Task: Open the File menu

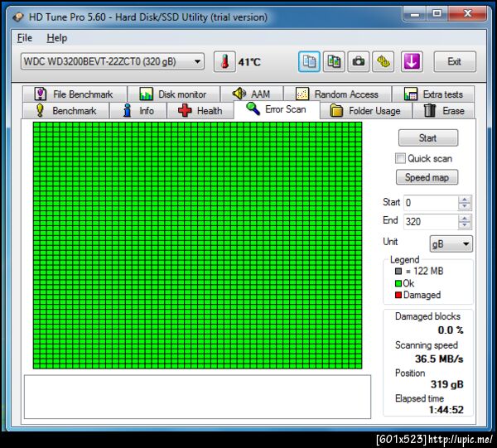Action: (24, 38)
